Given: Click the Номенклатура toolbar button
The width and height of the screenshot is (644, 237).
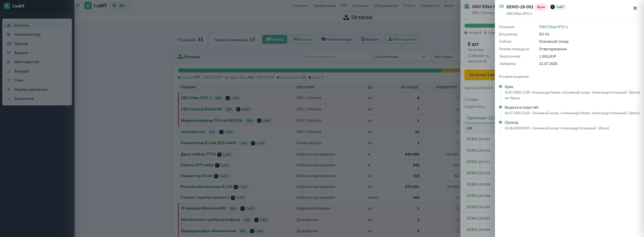Looking at the screenshot, I should coord(336,39).
